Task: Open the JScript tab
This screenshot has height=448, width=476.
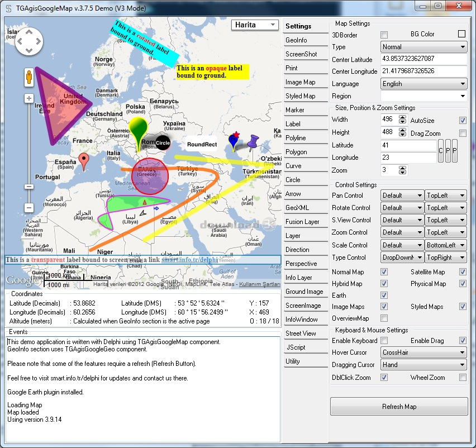Action: coord(306,347)
